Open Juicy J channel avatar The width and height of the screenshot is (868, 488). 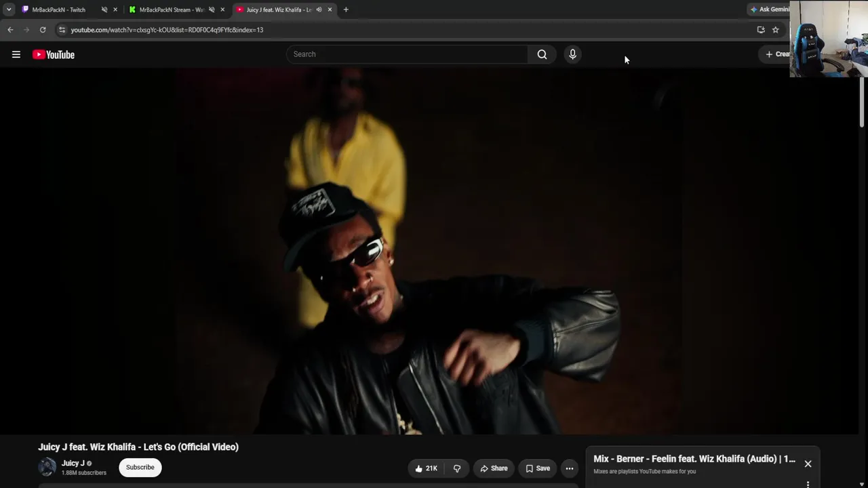pos(47,467)
